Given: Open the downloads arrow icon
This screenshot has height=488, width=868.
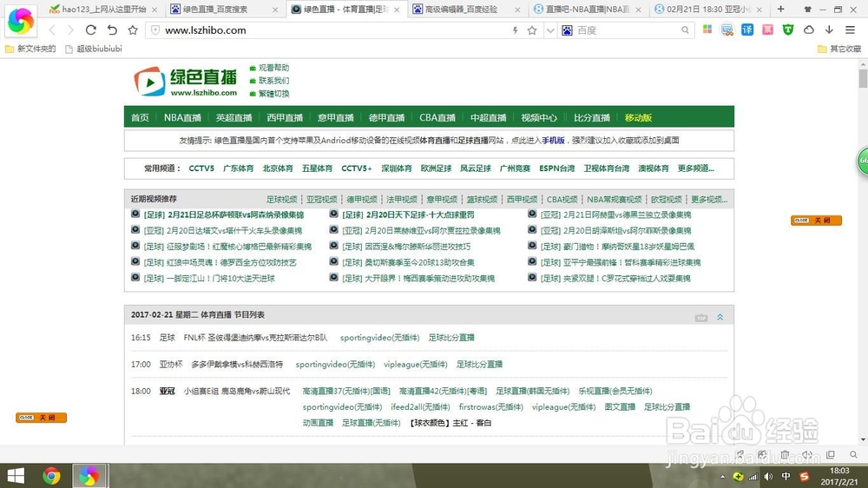Looking at the screenshot, I should (829, 30).
